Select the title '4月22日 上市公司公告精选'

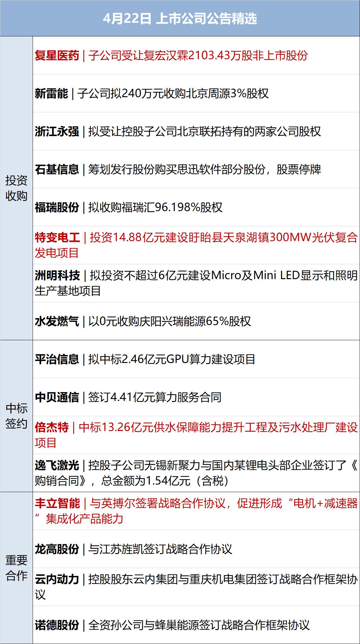point(180,18)
